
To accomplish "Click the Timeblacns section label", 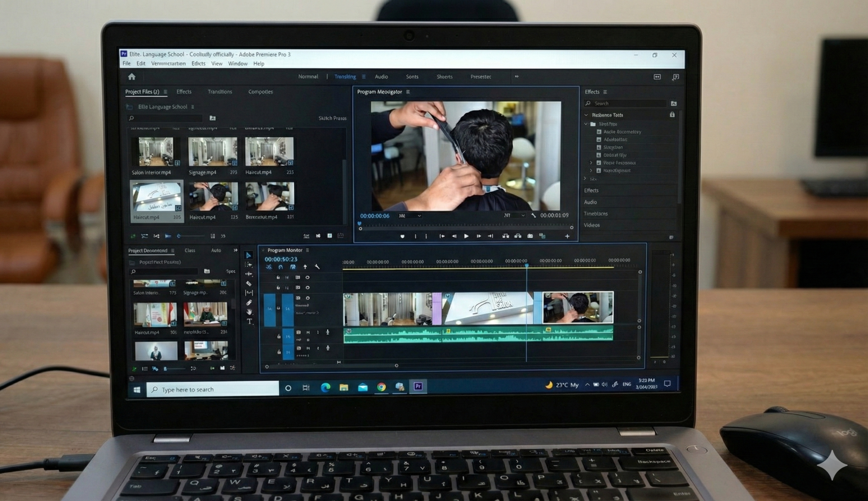I will point(595,214).
